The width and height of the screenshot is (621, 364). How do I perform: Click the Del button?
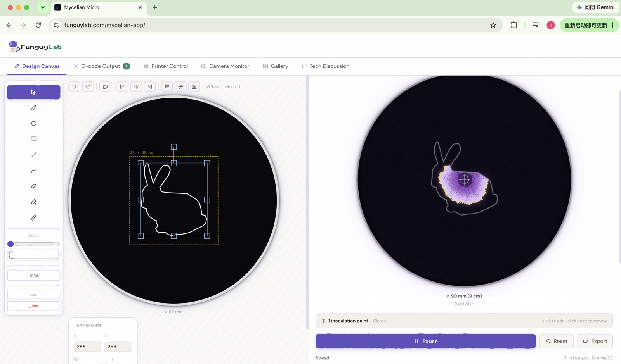pos(34,294)
